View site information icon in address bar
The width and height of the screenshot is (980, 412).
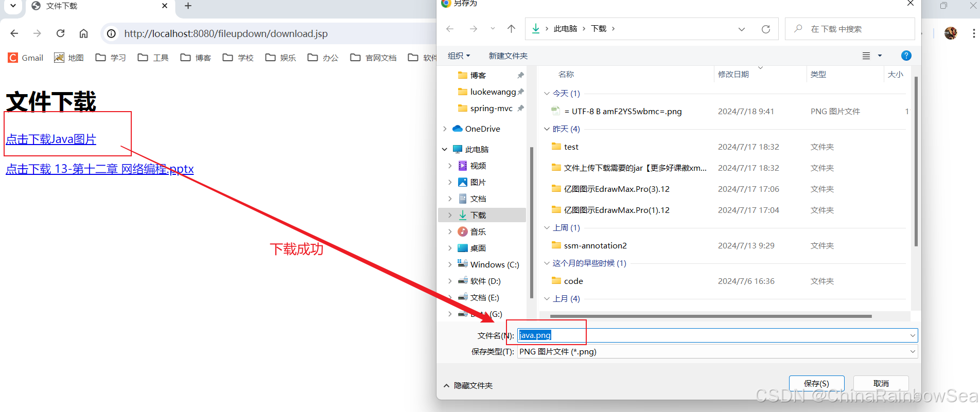pos(111,33)
